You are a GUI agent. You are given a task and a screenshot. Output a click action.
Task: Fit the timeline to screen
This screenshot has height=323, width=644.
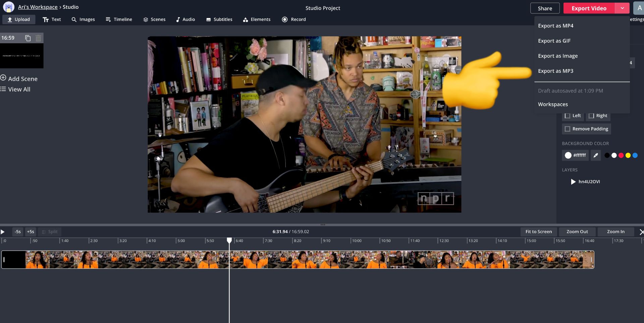538,231
